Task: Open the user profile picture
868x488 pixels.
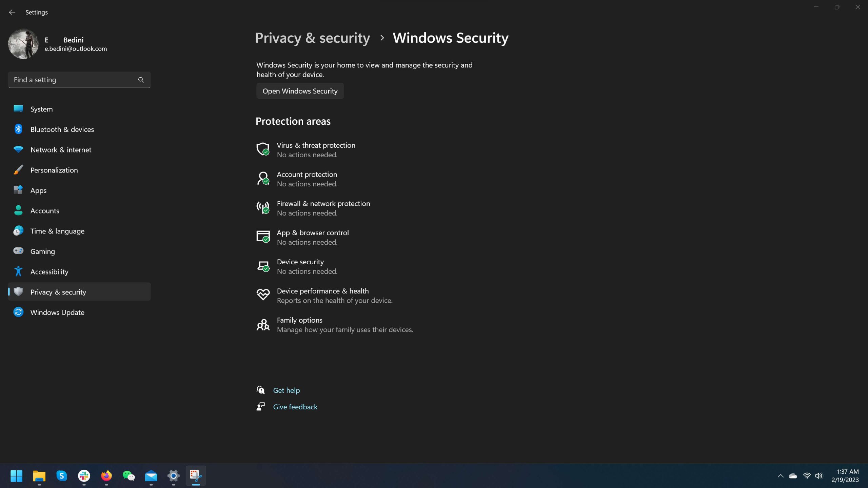Action: click(23, 44)
